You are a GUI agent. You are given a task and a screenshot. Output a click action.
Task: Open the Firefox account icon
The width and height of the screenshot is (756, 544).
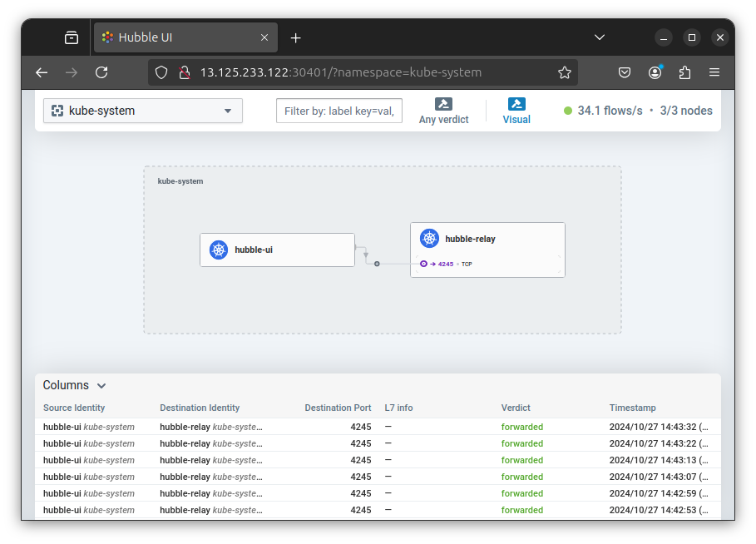(655, 72)
